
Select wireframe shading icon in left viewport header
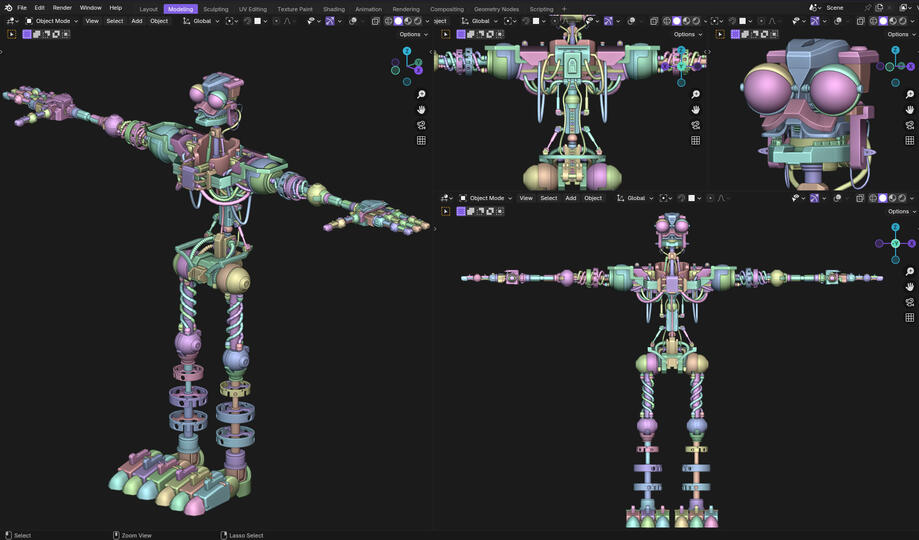coord(388,21)
